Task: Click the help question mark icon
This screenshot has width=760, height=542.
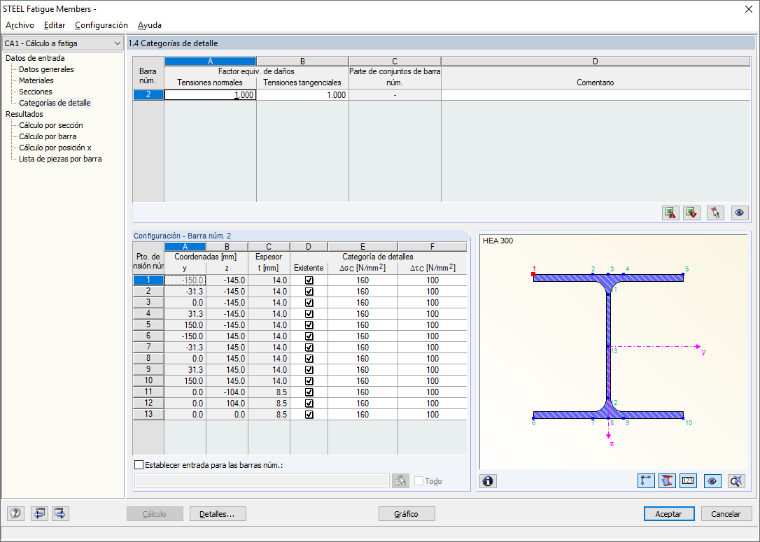Action: pyautogui.click(x=16, y=513)
